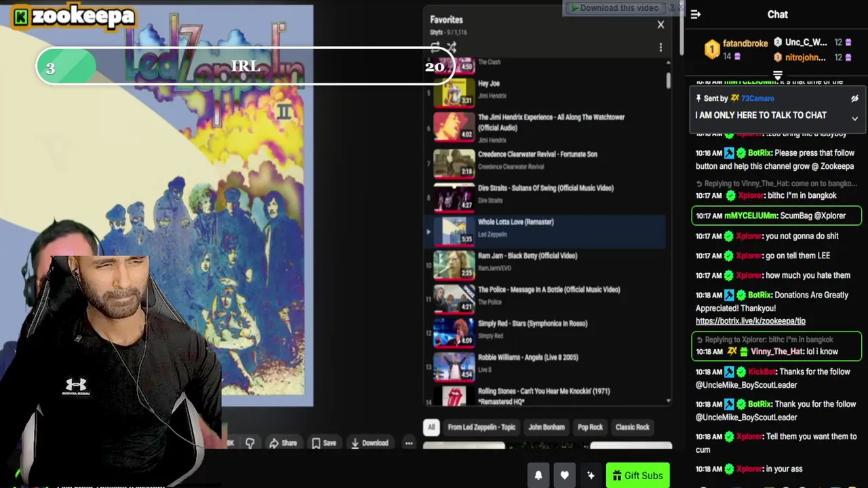Screen dimensions: 868x488
Task: Click the I AM ONLY HERE pinned message
Action: click(761, 115)
